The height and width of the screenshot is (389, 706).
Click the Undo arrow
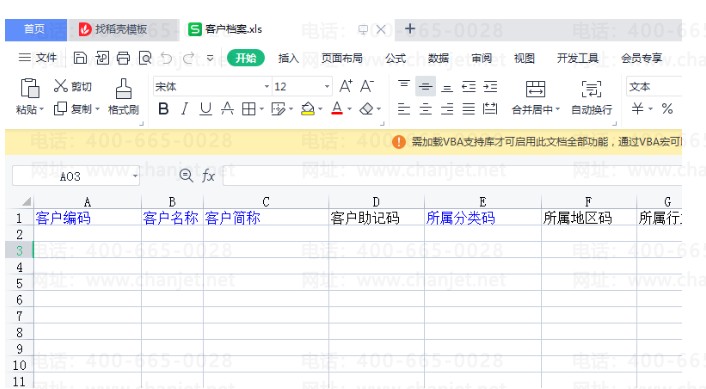click(x=166, y=58)
